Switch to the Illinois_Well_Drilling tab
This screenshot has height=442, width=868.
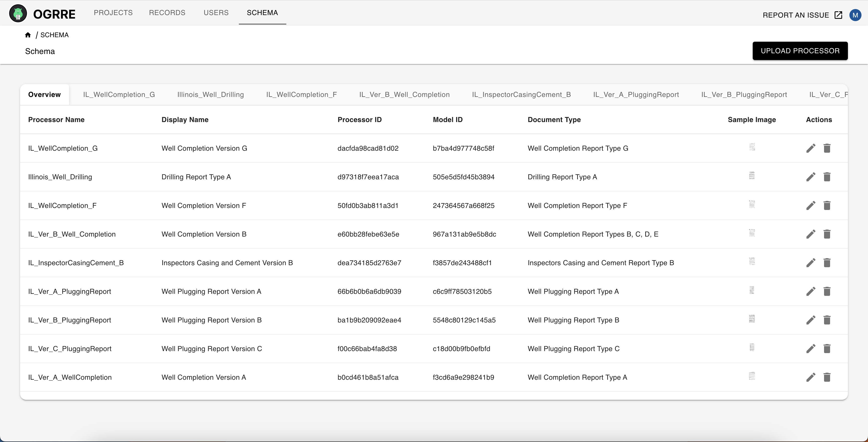(211, 95)
